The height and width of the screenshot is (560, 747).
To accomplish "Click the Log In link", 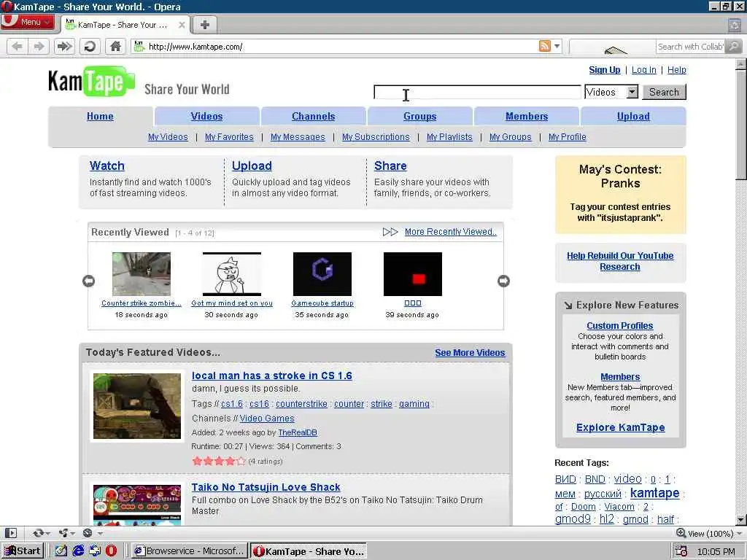I will (643, 70).
